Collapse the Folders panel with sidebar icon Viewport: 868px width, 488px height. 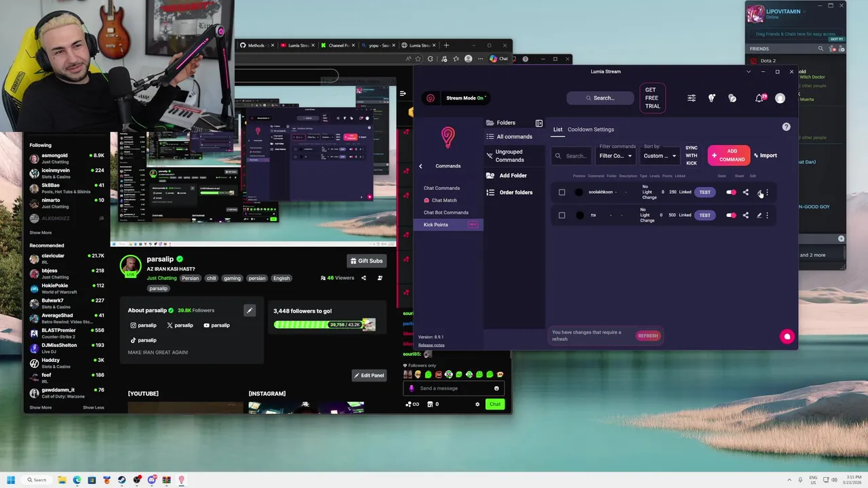coord(539,123)
